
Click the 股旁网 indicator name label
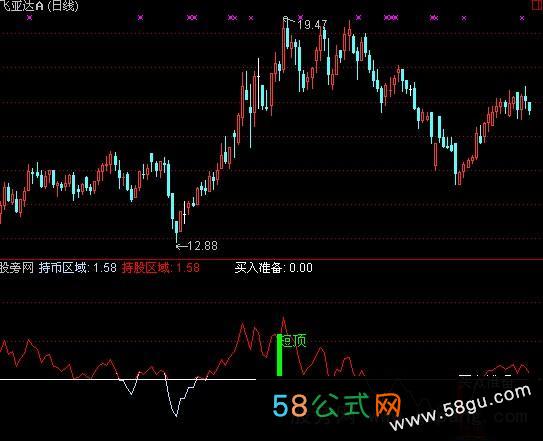[x=17, y=268]
